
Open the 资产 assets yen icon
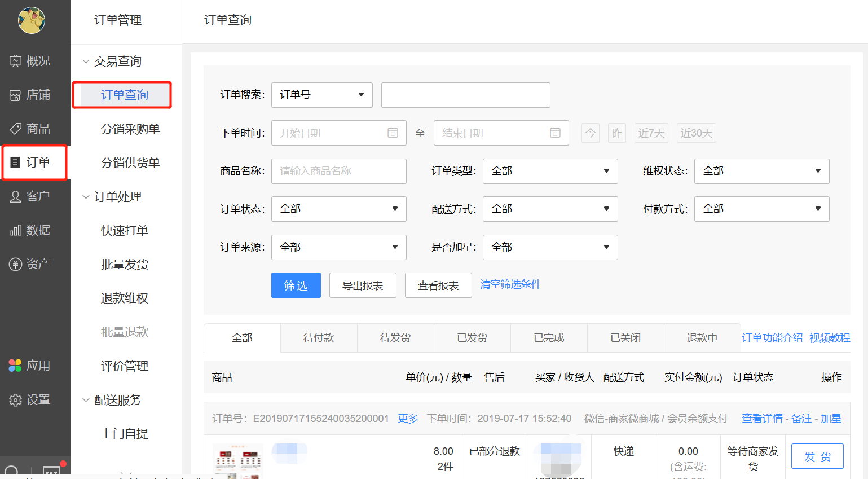(x=15, y=264)
